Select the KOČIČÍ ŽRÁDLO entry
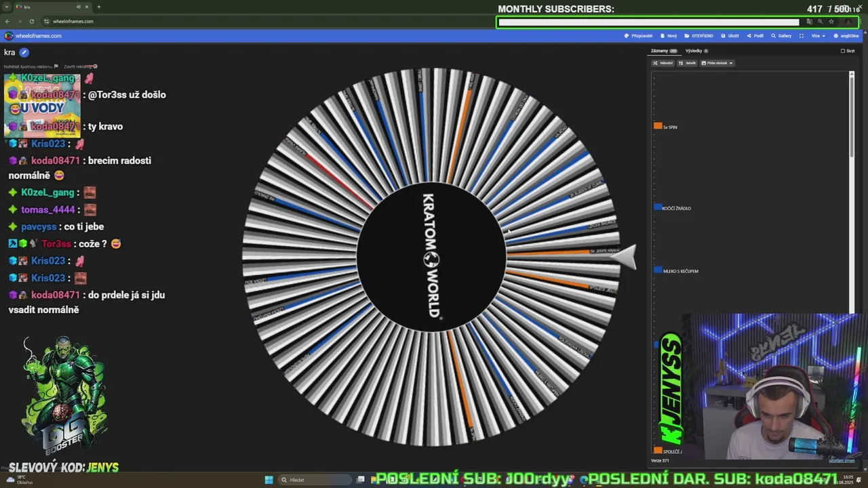 pyautogui.click(x=677, y=208)
